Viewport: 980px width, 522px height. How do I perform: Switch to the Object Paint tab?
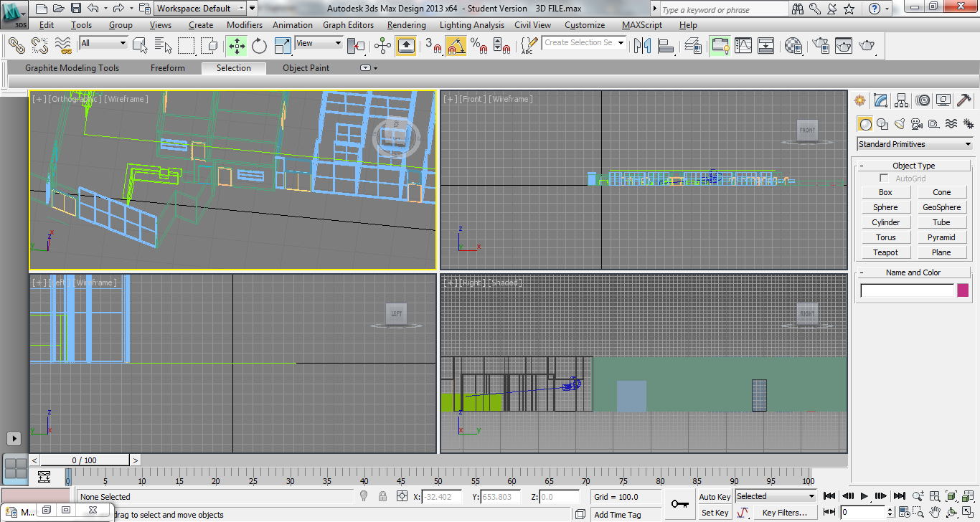tap(306, 68)
